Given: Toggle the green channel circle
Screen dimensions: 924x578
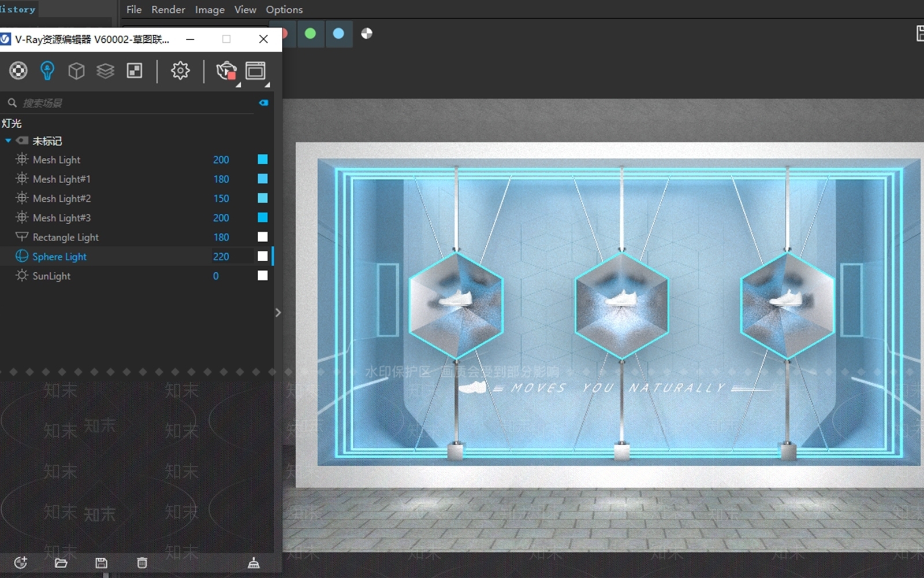Looking at the screenshot, I should point(310,34).
